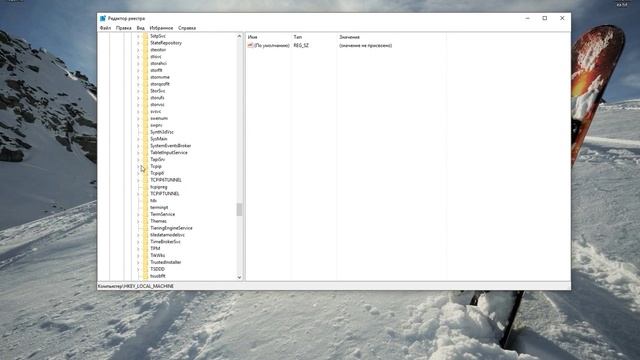This screenshot has height=360, width=640.
Task: Click the Registry Editor icon in title bar
Action: point(103,18)
